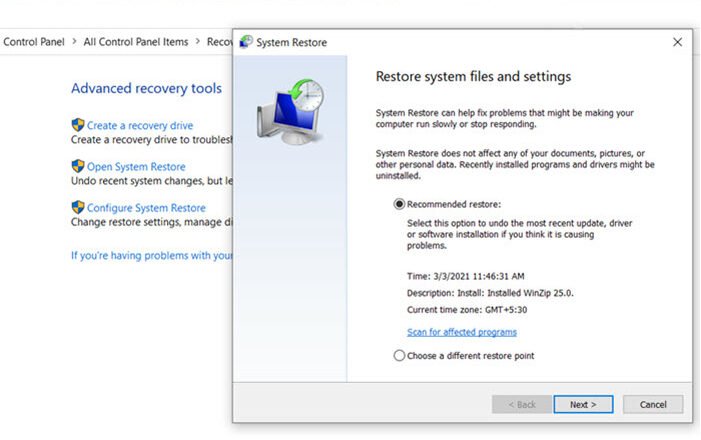This screenshot has width=701, height=440.
Task: Click the Recommended restore label text
Action: pyautogui.click(x=454, y=204)
